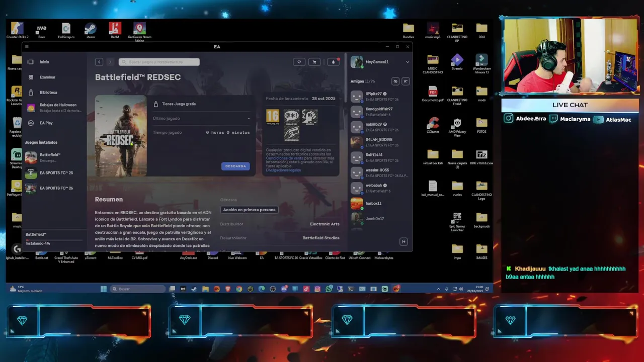Click Windows Start button on taskbar
This screenshot has height=362, width=644.
click(104, 289)
